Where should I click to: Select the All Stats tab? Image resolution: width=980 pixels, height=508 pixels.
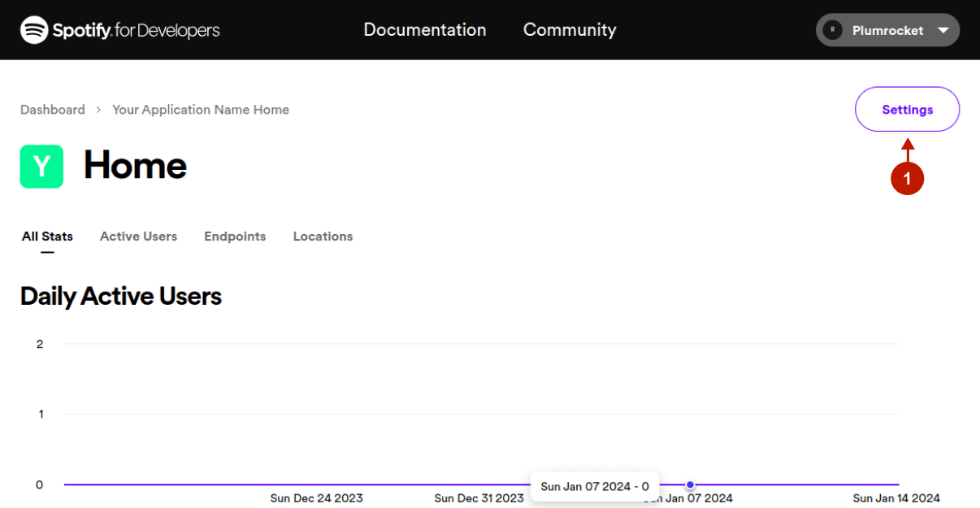pyautogui.click(x=47, y=237)
